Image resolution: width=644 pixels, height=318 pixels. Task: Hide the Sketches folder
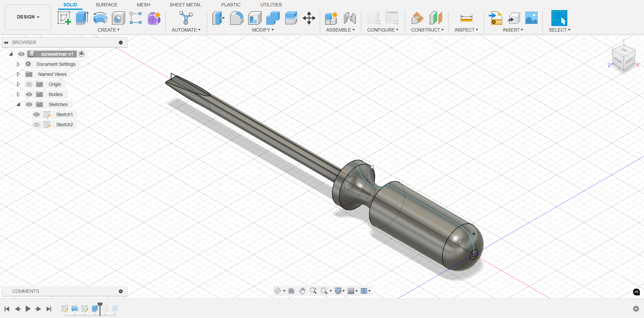pos(29,104)
